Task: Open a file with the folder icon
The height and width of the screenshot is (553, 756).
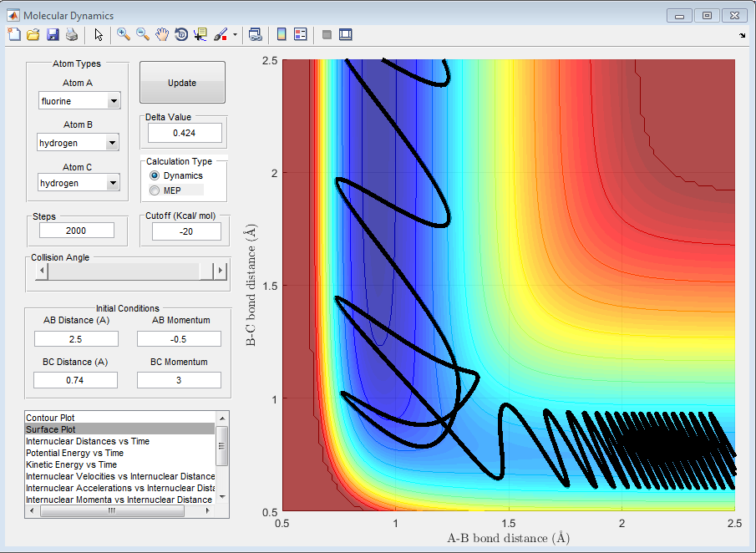Action: (33, 34)
